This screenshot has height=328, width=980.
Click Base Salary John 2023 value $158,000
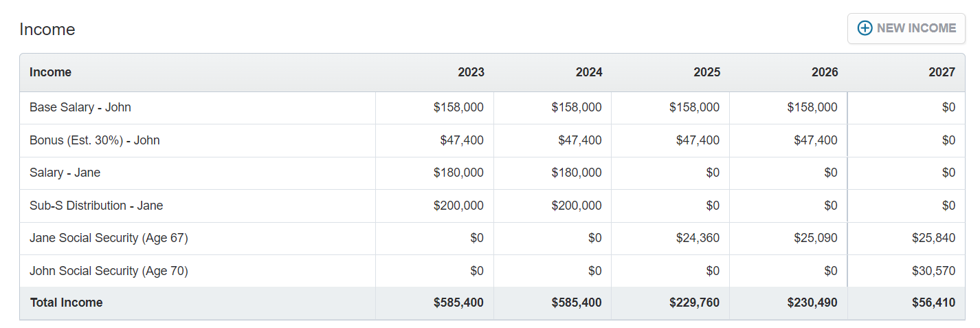(x=458, y=107)
